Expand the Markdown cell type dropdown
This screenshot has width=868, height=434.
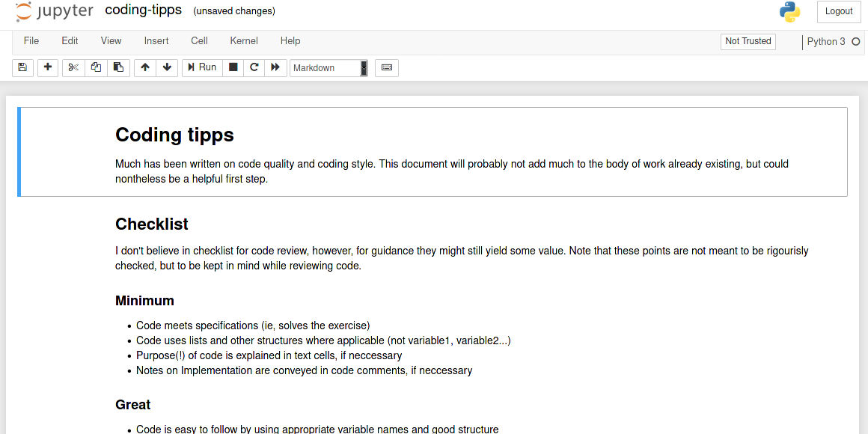point(328,68)
